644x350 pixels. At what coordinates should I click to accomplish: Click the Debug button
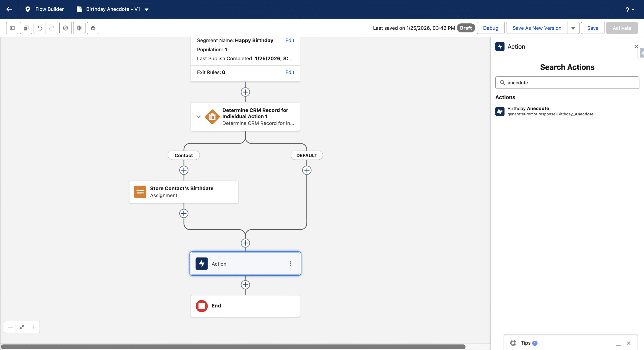pos(490,28)
